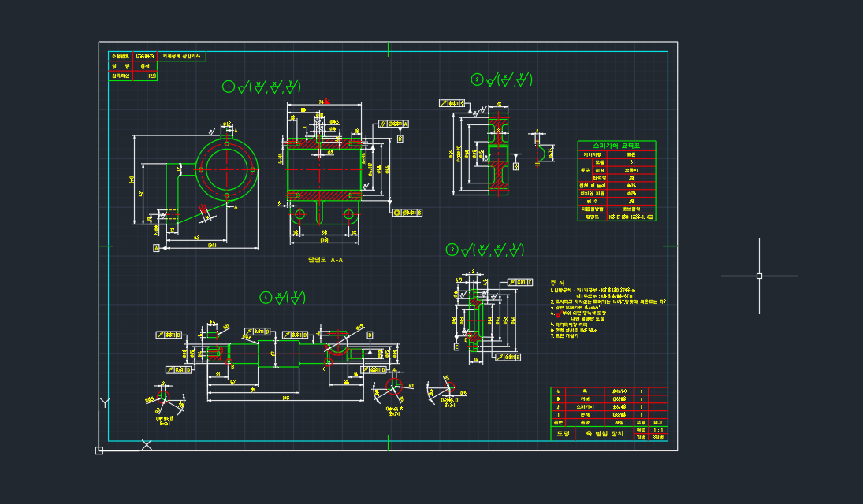Select datum box 'A' below the body front view

click(156, 248)
